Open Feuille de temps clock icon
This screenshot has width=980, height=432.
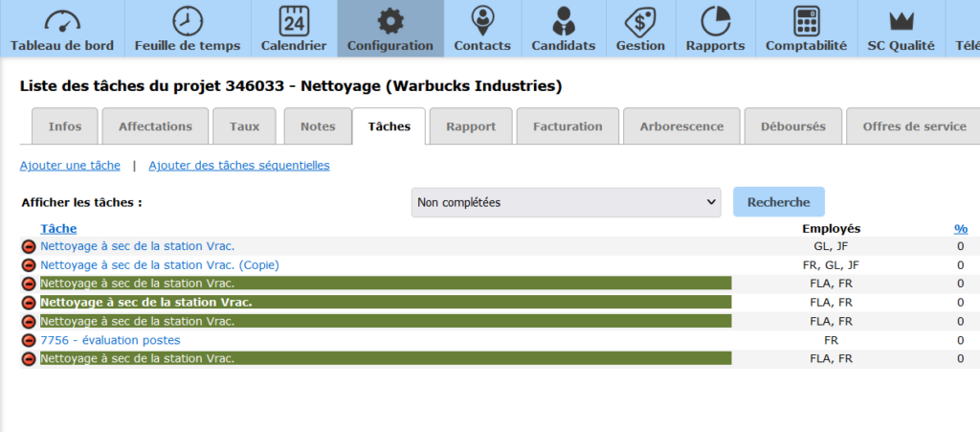[188, 21]
